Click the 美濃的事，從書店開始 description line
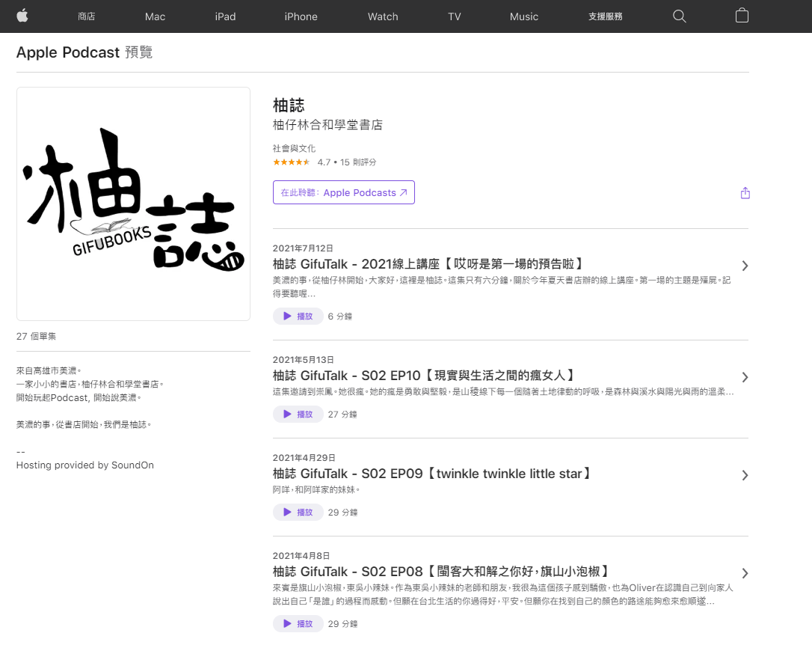 point(84,424)
